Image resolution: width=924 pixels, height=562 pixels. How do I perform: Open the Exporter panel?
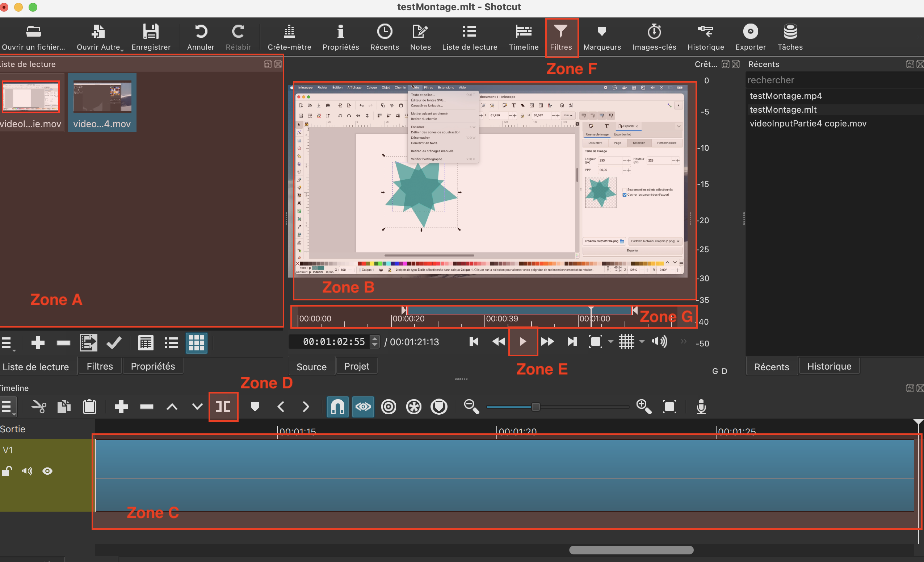click(750, 38)
